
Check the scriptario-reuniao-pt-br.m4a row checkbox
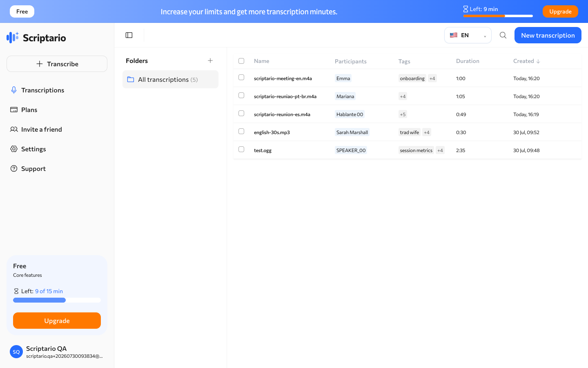click(x=241, y=95)
